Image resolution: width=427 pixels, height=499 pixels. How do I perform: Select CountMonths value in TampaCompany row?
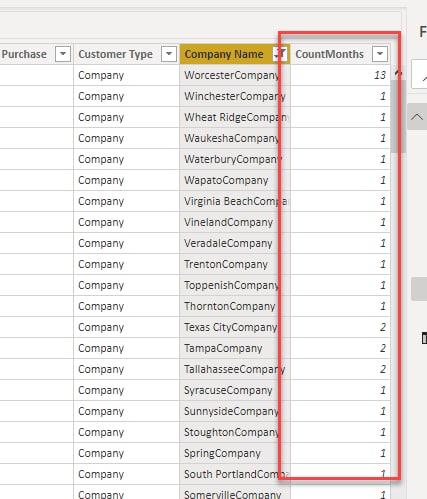click(x=340, y=348)
